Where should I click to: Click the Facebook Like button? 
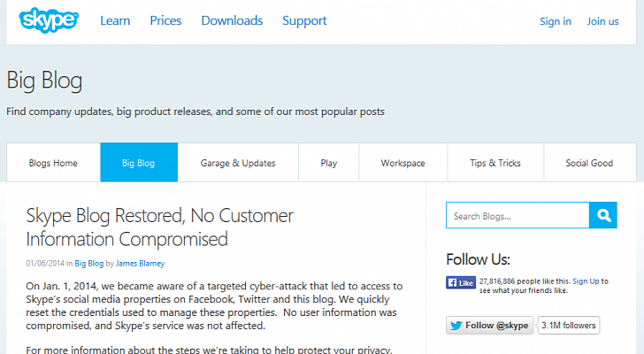[461, 283]
